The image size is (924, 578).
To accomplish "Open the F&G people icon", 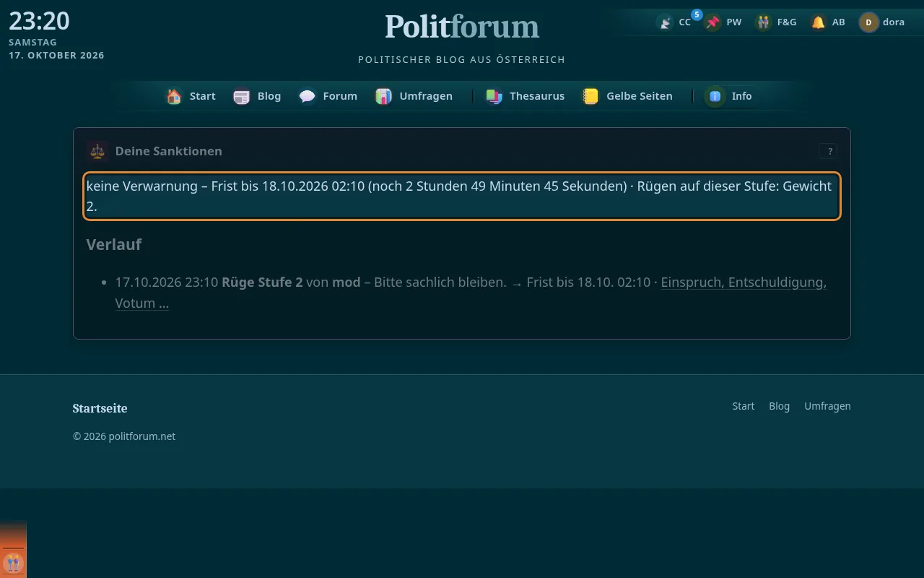I will click(x=763, y=22).
